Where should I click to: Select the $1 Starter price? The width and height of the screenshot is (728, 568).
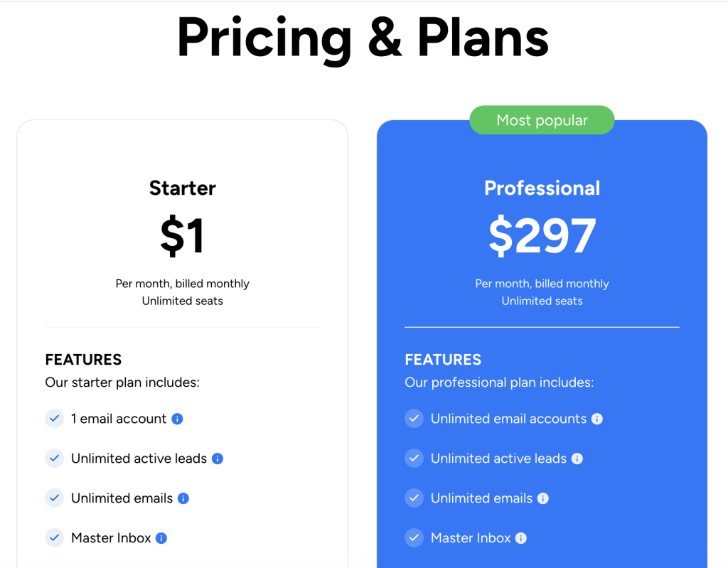[182, 237]
